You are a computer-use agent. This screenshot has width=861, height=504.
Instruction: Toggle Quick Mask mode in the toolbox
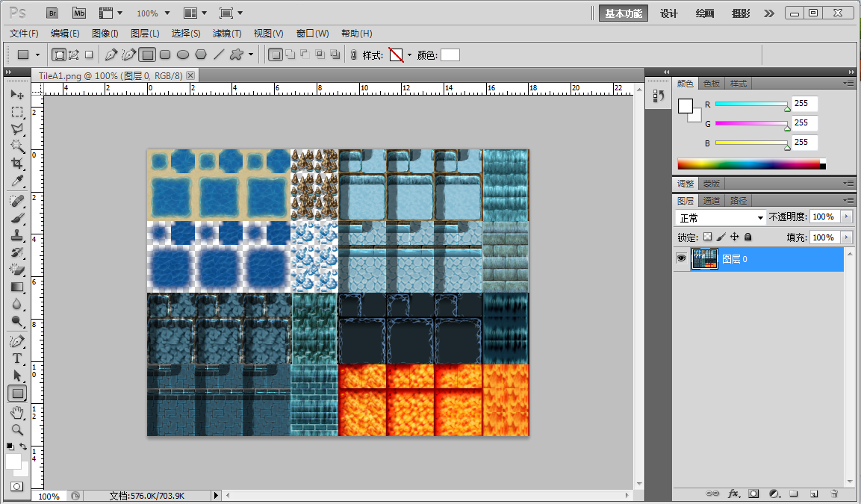coord(17,486)
